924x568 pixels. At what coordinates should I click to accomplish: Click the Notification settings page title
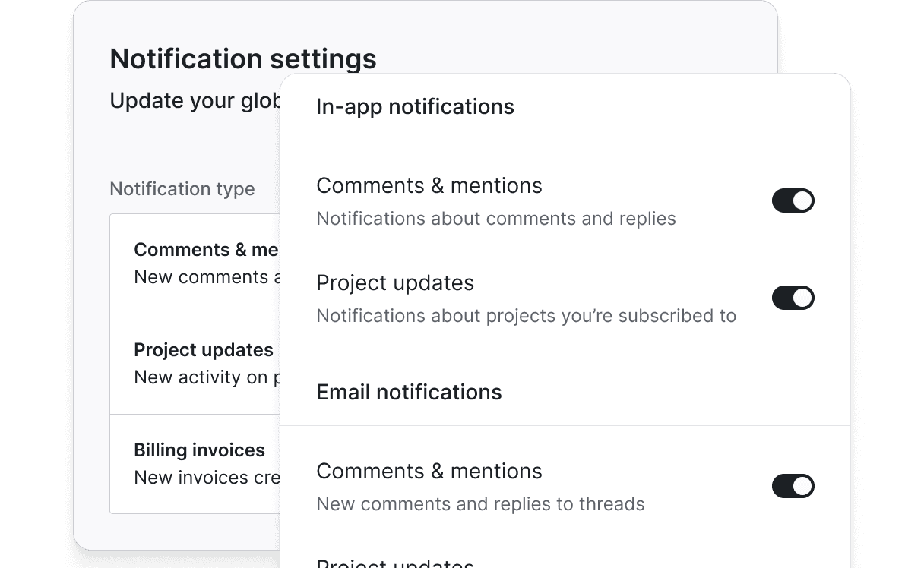point(243,58)
